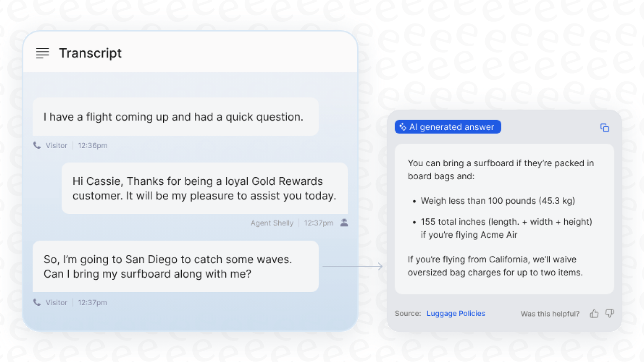Click the sparkle icon on the AI badge
644x362 pixels.
point(403,126)
